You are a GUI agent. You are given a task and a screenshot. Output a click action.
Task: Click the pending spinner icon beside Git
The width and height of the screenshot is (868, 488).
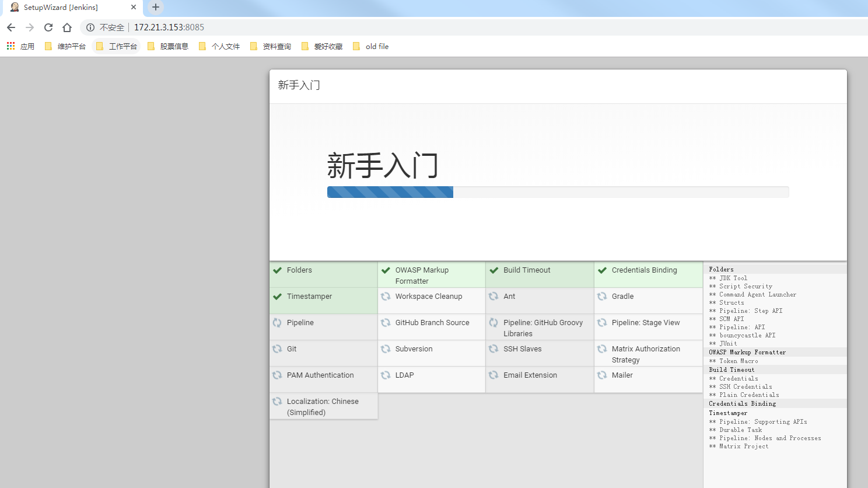[x=278, y=349]
